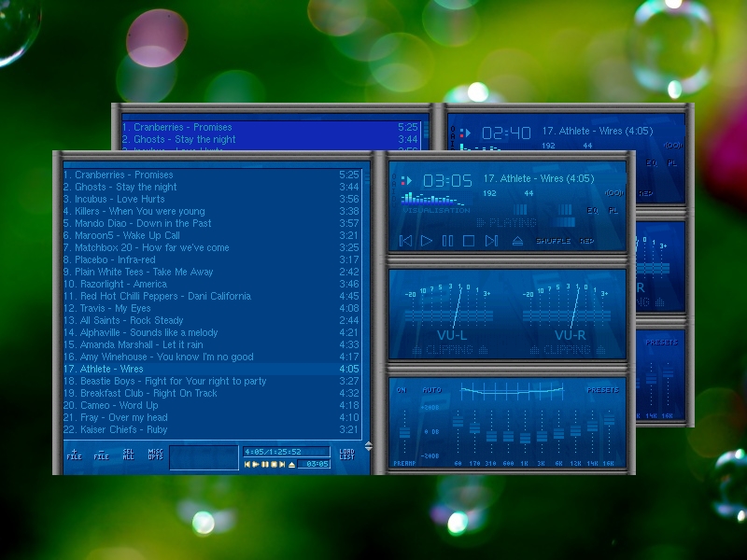Open equalizer PRESETS menu in front window

(602, 390)
